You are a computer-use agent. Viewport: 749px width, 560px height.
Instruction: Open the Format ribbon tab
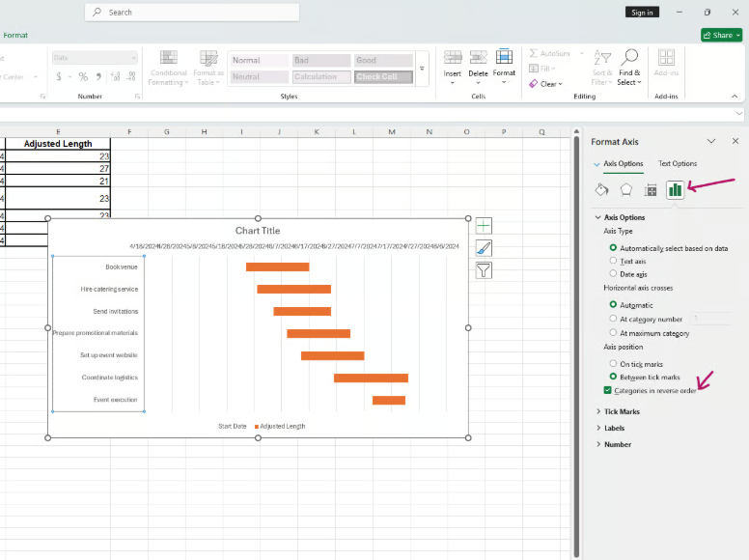click(15, 36)
